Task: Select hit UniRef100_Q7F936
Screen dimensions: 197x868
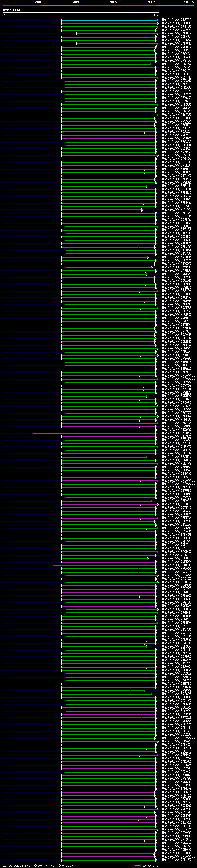Action: [176, 104]
